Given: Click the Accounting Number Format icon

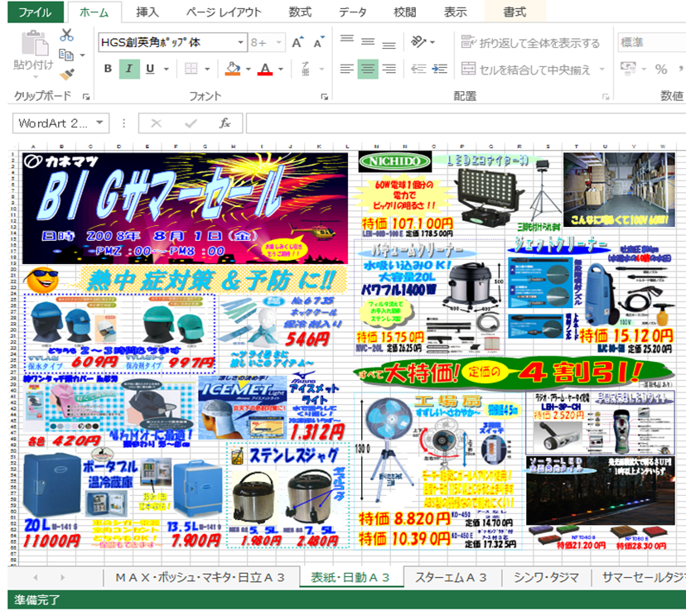Looking at the screenshot, I should pos(628,68).
